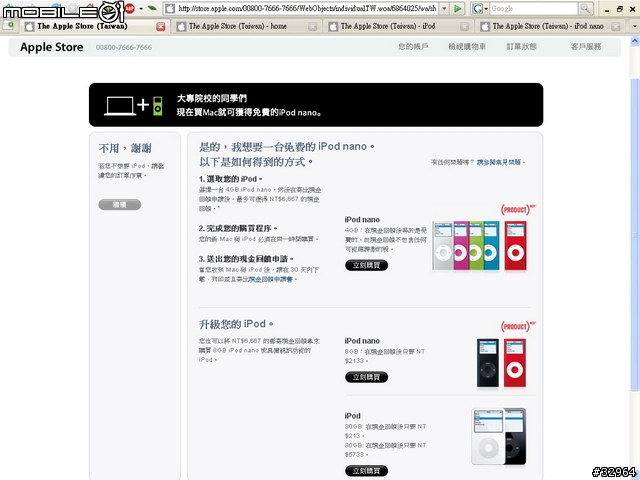Click the blue iPod nano image
Viewport: 640px width, 480px height.
[x=491, y=246]
